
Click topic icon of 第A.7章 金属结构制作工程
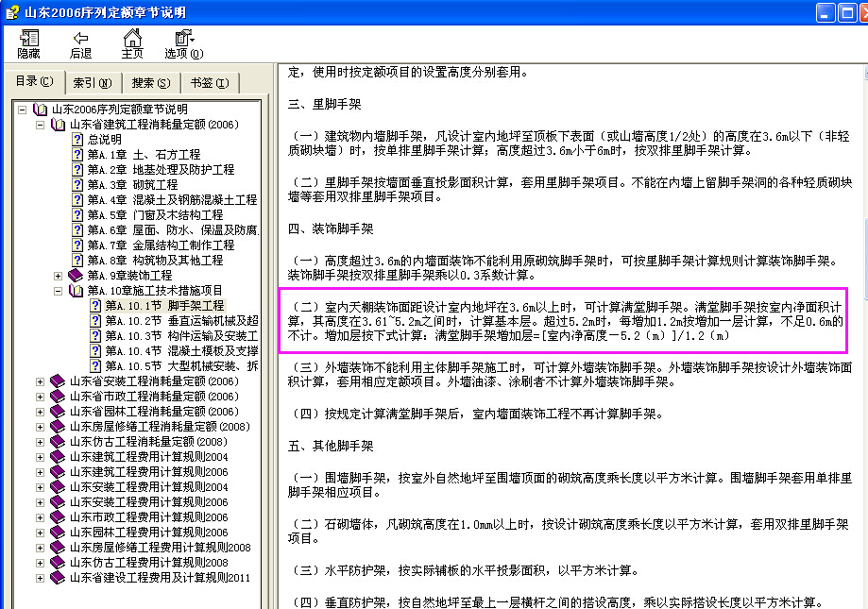(x=78, y=245)
